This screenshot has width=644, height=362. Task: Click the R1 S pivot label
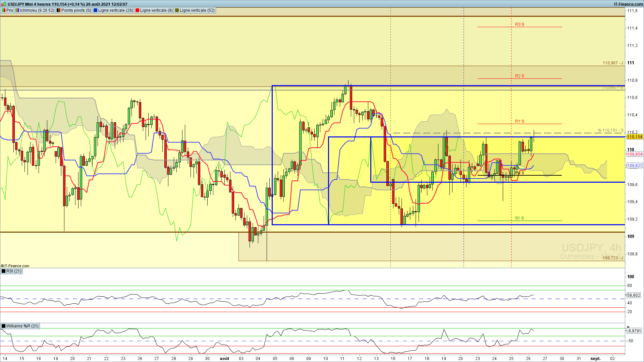click(520, 121)
